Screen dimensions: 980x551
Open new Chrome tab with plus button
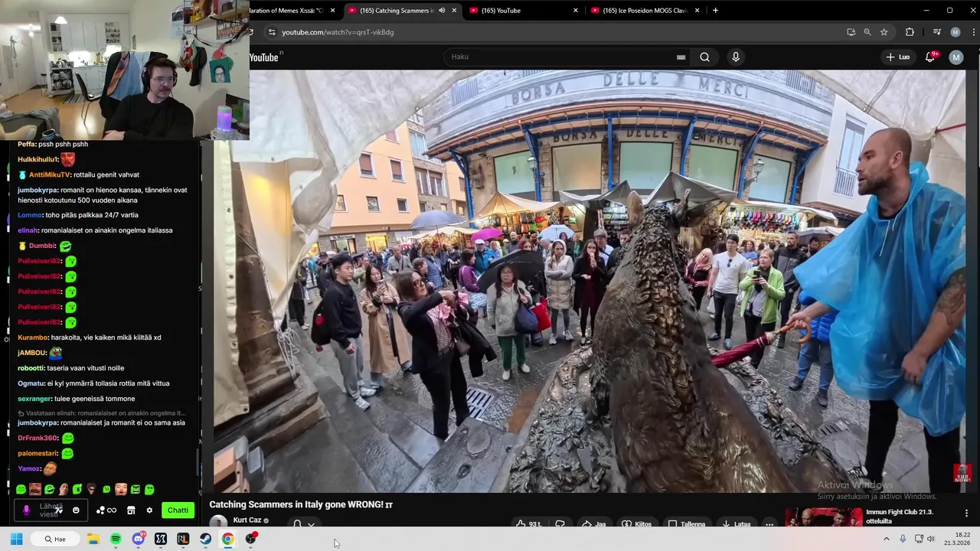click(x=715, y=11)
